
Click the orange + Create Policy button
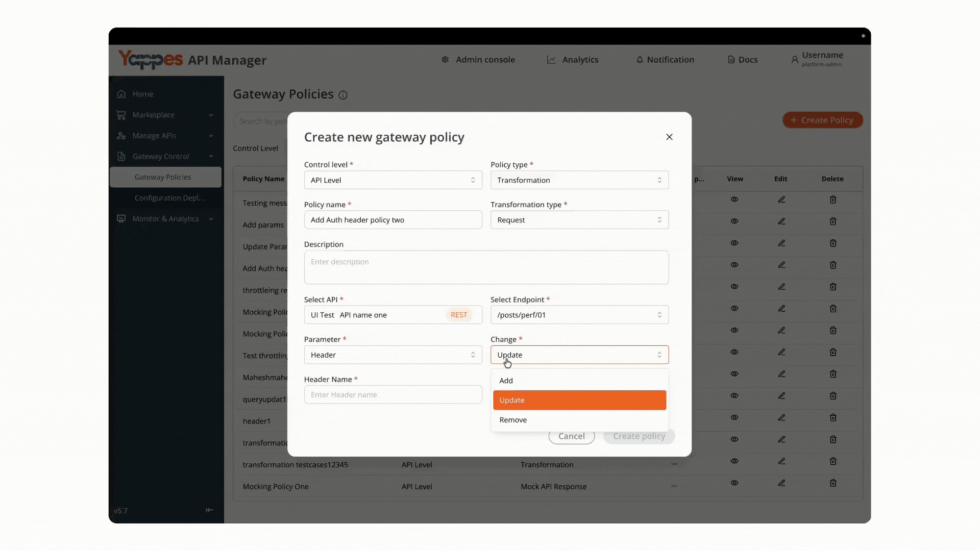(822, 120)
